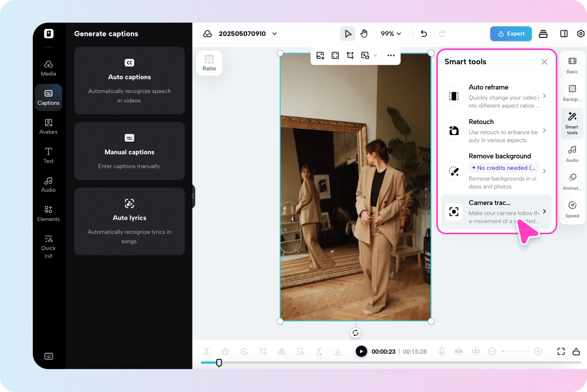
Task: Open the 99% zoom dropdown
Action: (391, 34)
